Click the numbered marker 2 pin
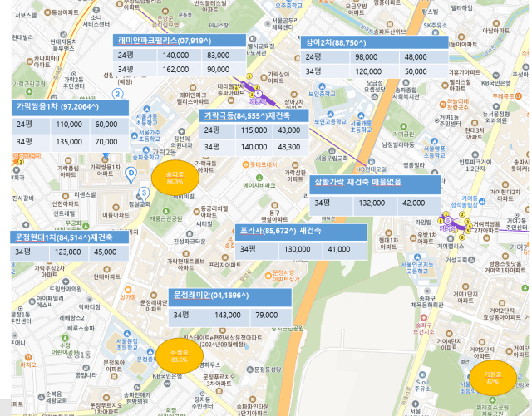The width and height of the screenshot is (532, 416). pos(117,94)
